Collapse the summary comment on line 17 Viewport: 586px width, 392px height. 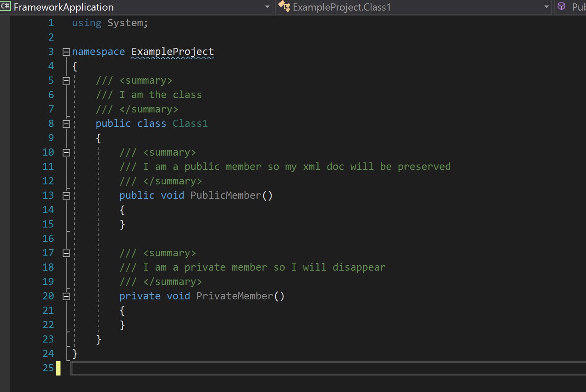click(66, 253)
